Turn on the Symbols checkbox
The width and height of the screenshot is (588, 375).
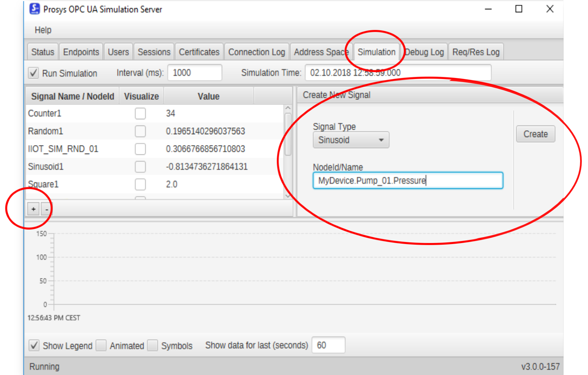coord(152,345)
